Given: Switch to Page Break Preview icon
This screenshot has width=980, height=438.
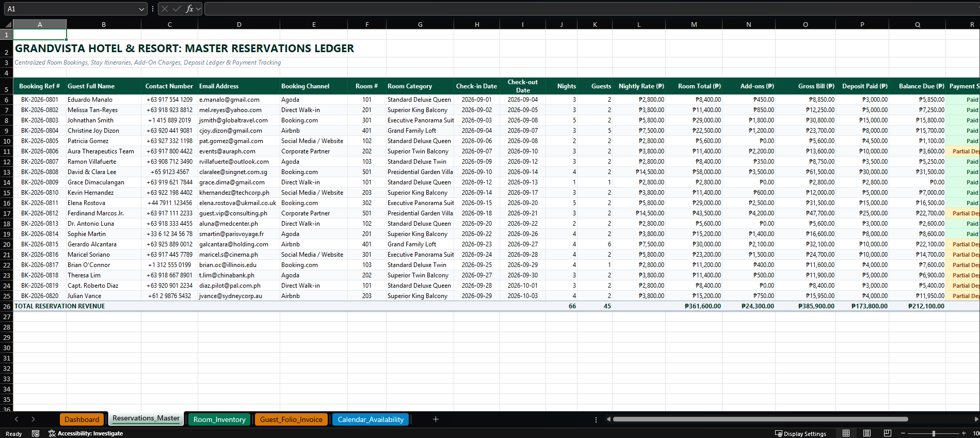Looking at the screenshot, I should click(x=888, y=433).
